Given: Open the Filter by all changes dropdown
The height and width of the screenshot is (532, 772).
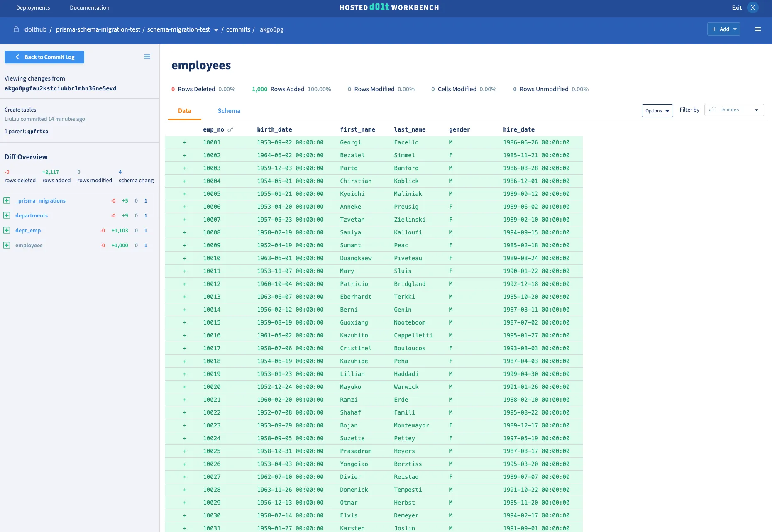Looking at the screenshot, I should pyautogui.click(x=733, y=110).
